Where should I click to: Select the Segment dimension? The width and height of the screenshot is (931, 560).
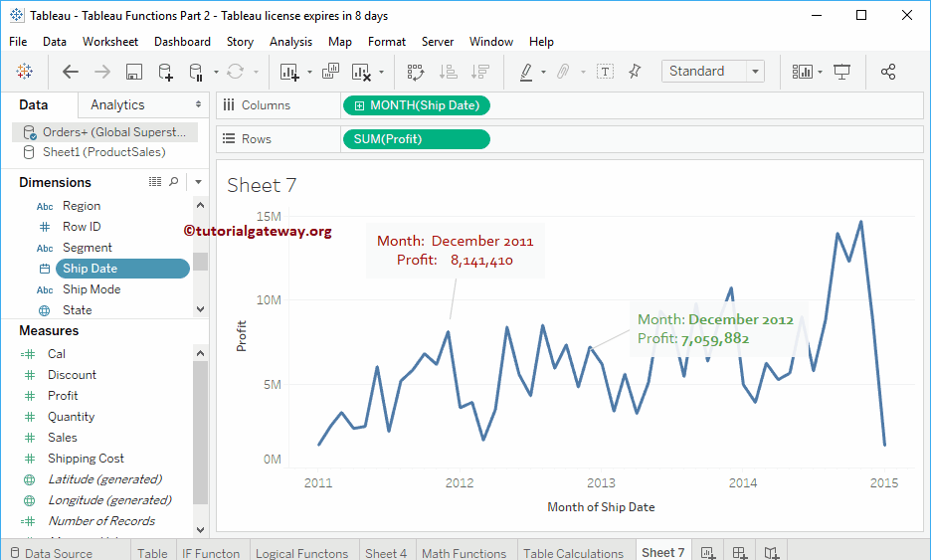coord(88,248)
